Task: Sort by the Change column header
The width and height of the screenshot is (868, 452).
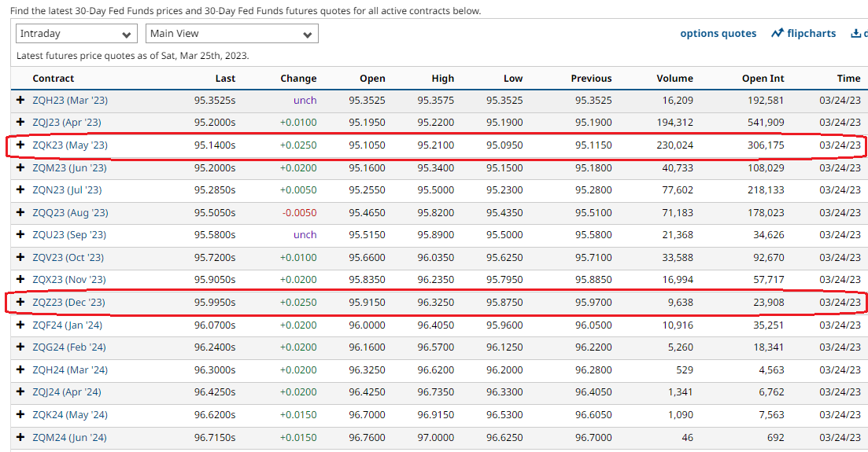Action: (298, 78)
